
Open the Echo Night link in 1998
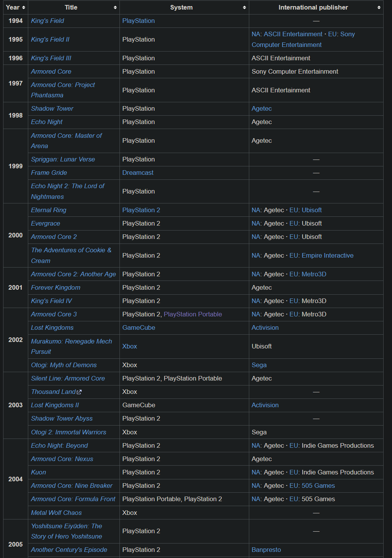tap(47, 122)
